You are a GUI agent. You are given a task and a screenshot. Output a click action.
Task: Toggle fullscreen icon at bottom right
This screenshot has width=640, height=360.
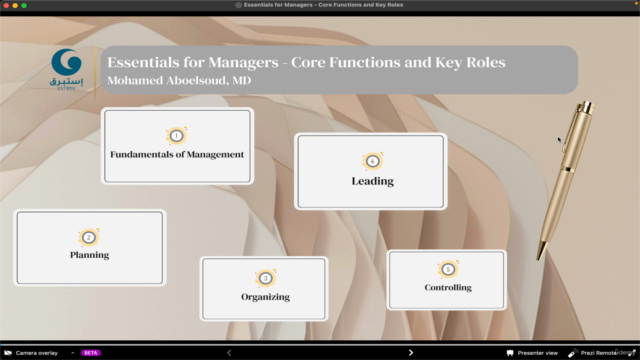[x=632, y=353]
